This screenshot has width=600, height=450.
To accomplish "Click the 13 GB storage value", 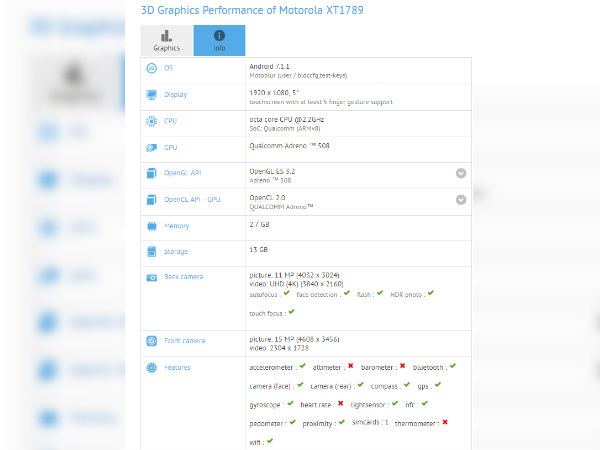I will click(258, 250).
